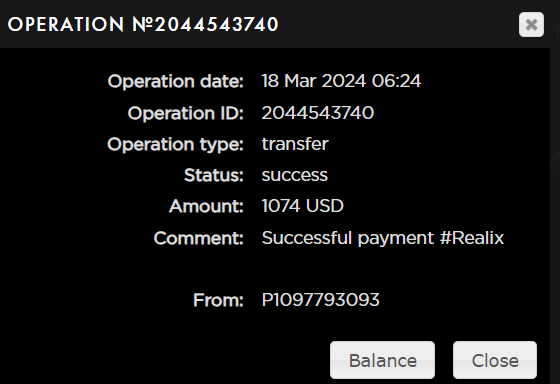This screenshot has width=560, height=384.
Task: Click the Operation №2044543740 dialog title
Action: coord(143,25)
